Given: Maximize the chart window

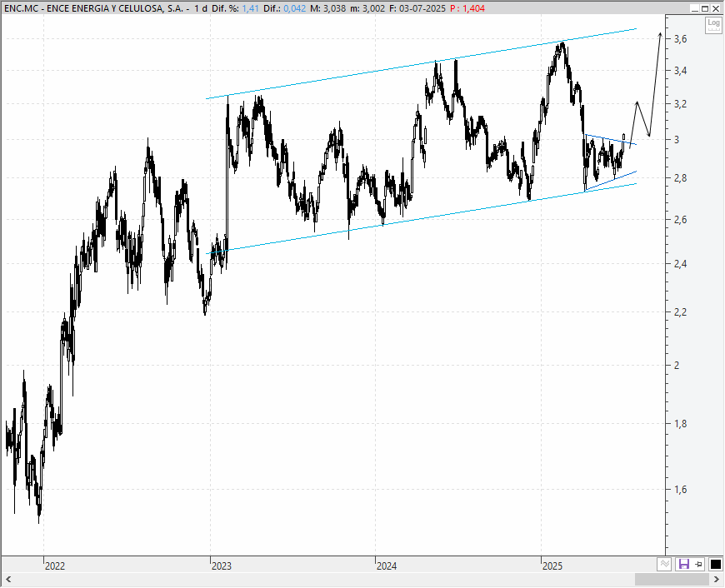Looking at the screenshot, I should click(705, 8).
